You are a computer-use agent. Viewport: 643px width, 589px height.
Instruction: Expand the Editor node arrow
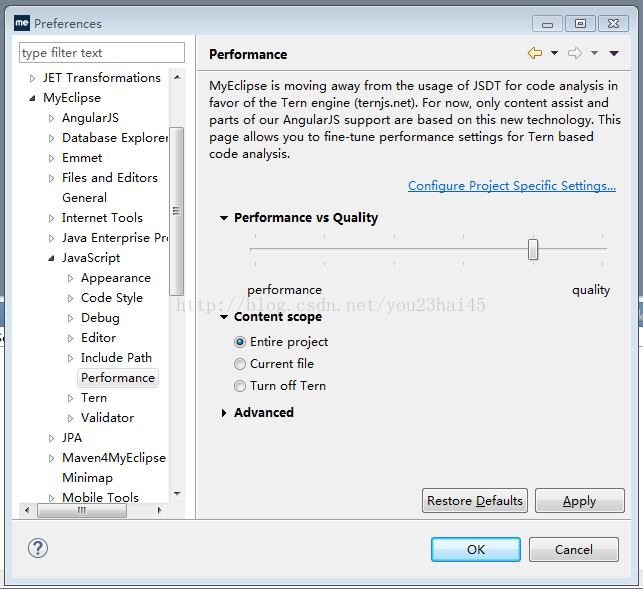pyautogui.click(x=70, y=338)
